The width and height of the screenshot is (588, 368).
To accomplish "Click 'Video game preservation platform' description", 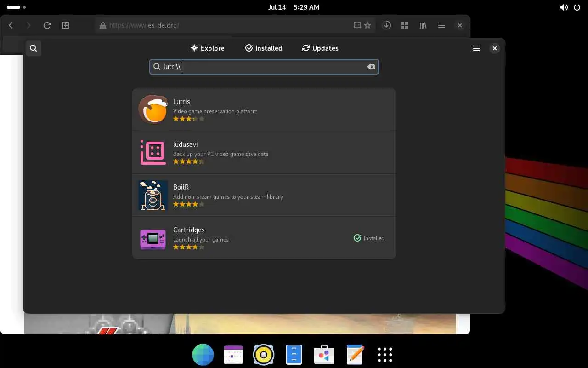I will (x=215, y=111).
